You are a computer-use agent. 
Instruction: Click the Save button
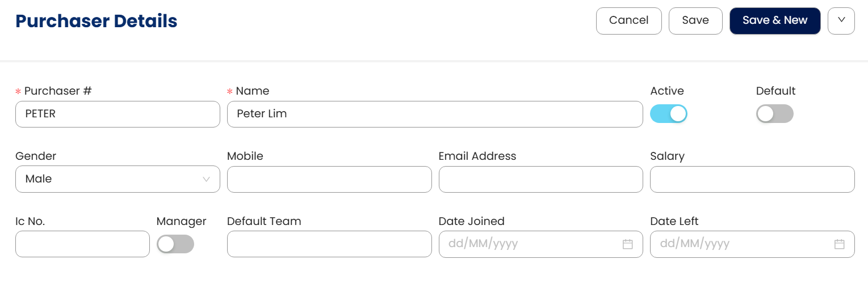[x=695, y=21]
